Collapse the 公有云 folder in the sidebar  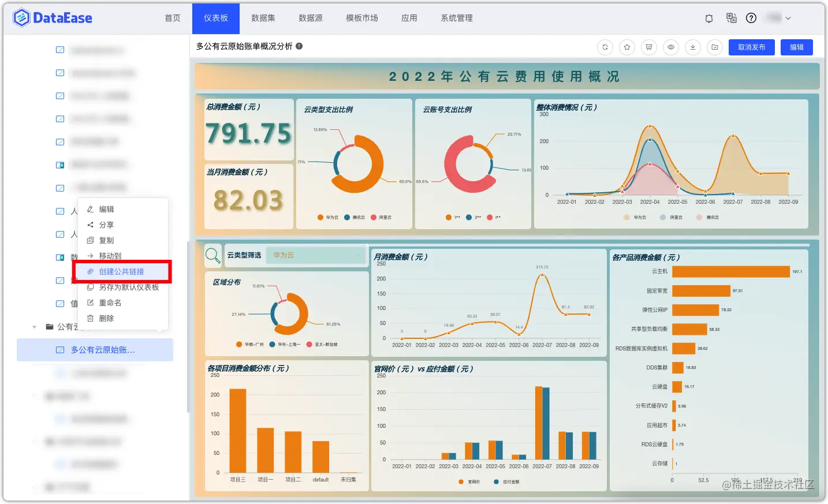34,326
